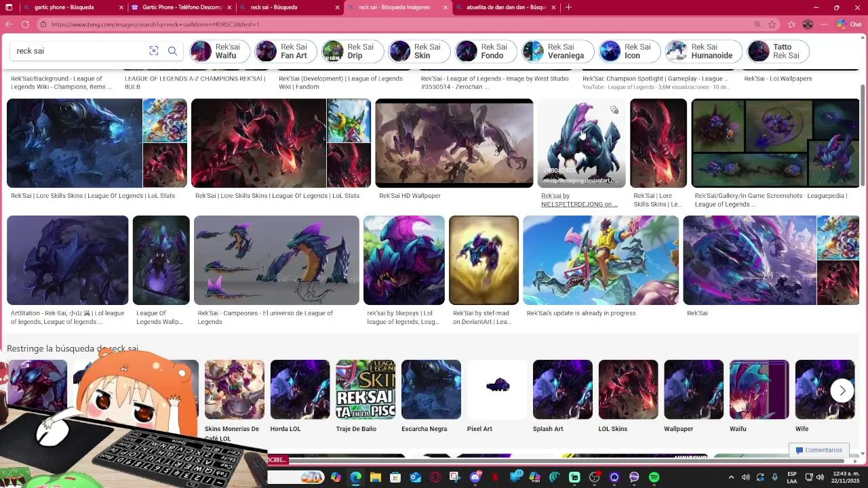The image size is (868, 488).
Task: Open Opera browser from taskbar
Action: pyautogui.click(x=435, y=477)
